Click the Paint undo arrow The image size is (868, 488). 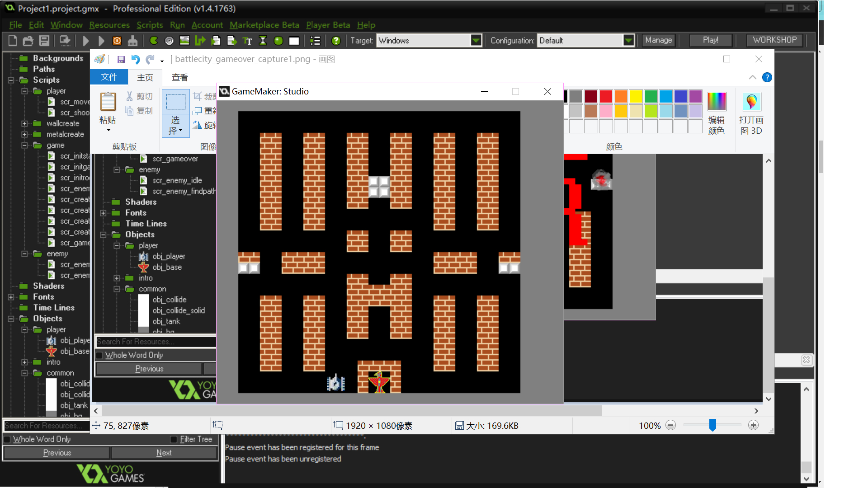[x=135, y=59]
